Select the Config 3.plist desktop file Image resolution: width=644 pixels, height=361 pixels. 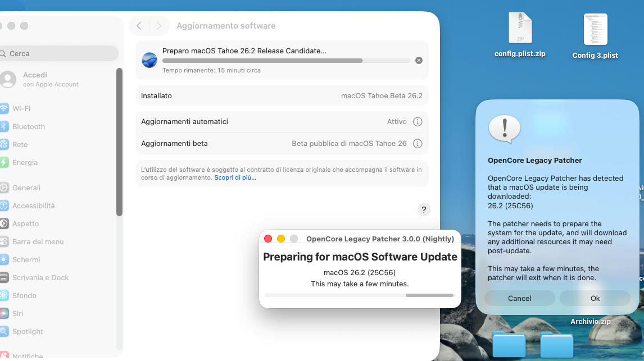point(595,36)
